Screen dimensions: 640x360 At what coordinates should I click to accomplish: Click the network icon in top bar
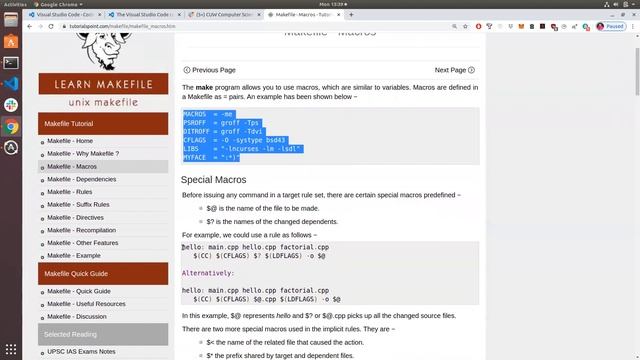pos(607,4)
